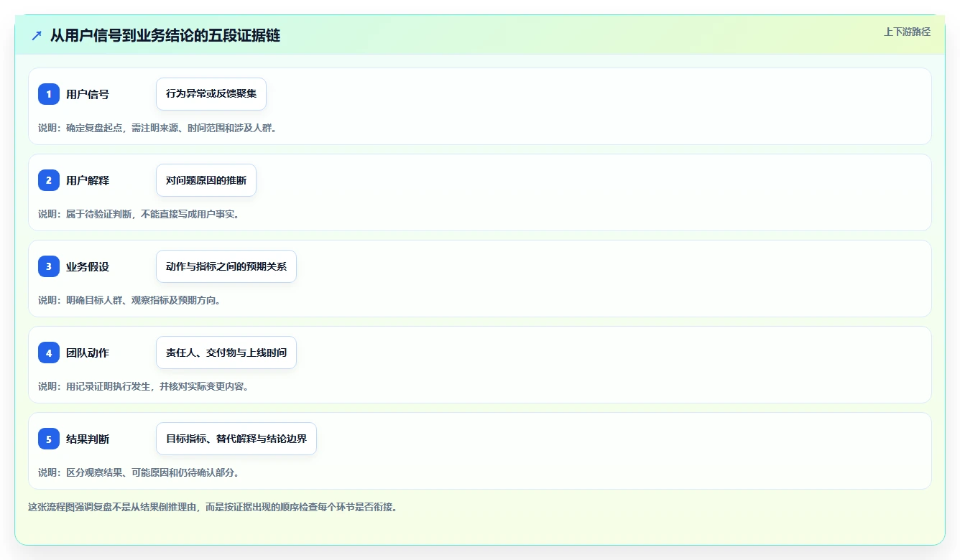Click the 上下游路径 label
Screen dimensions: 960x560
tap(907, 32)
